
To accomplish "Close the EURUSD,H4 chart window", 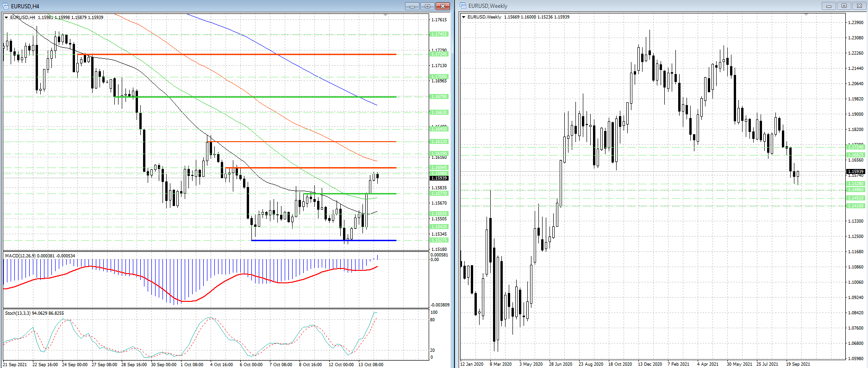I will (443, 6).
